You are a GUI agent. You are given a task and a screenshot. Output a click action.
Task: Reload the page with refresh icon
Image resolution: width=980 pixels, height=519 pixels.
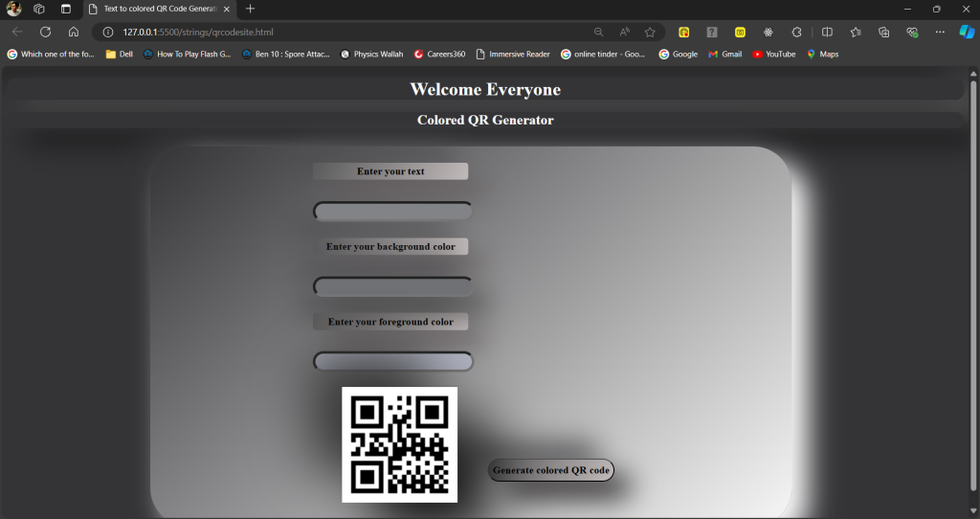[x=45, y=32]
